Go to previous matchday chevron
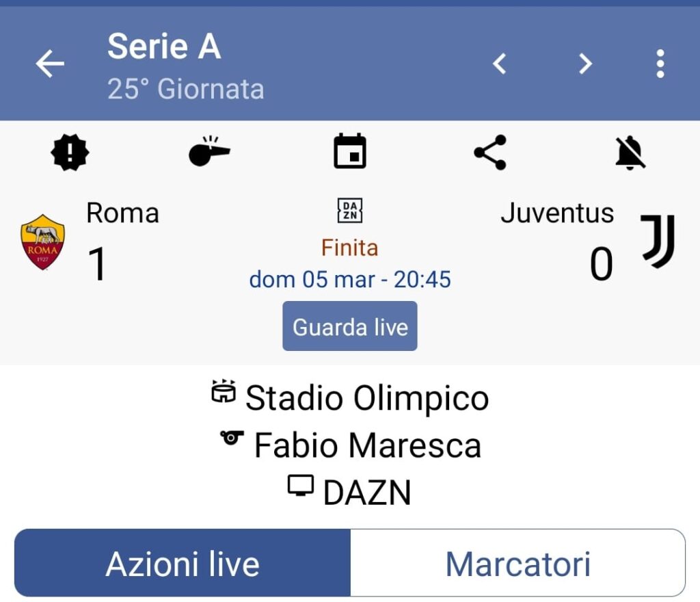The image size is (700, 602). tap(500, 64)
